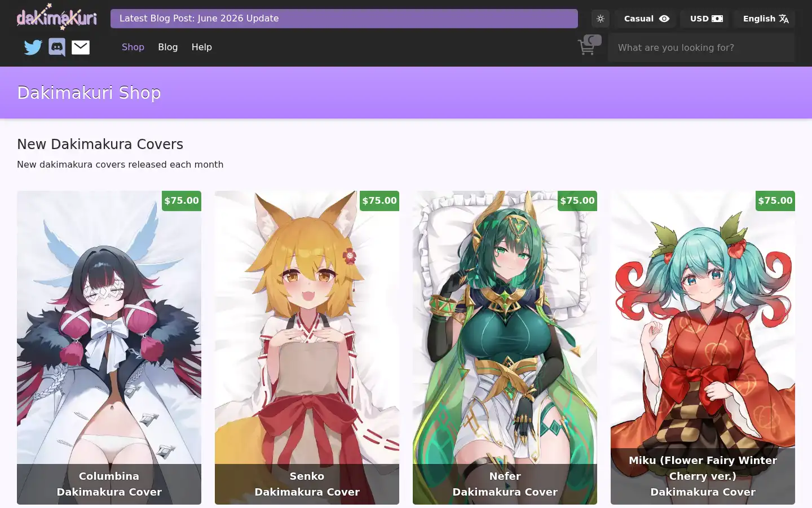Click the $75.00 price tag on Miku
This screenshot has height=508, width=812.
tap(775, 201)
